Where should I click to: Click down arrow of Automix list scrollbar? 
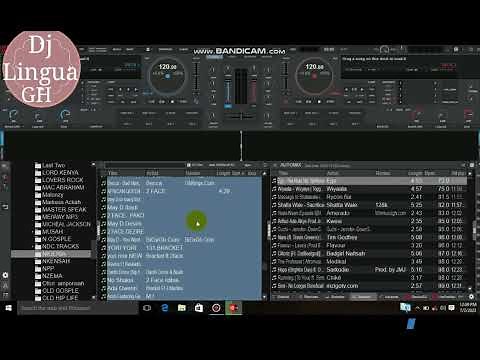point(470,288)
